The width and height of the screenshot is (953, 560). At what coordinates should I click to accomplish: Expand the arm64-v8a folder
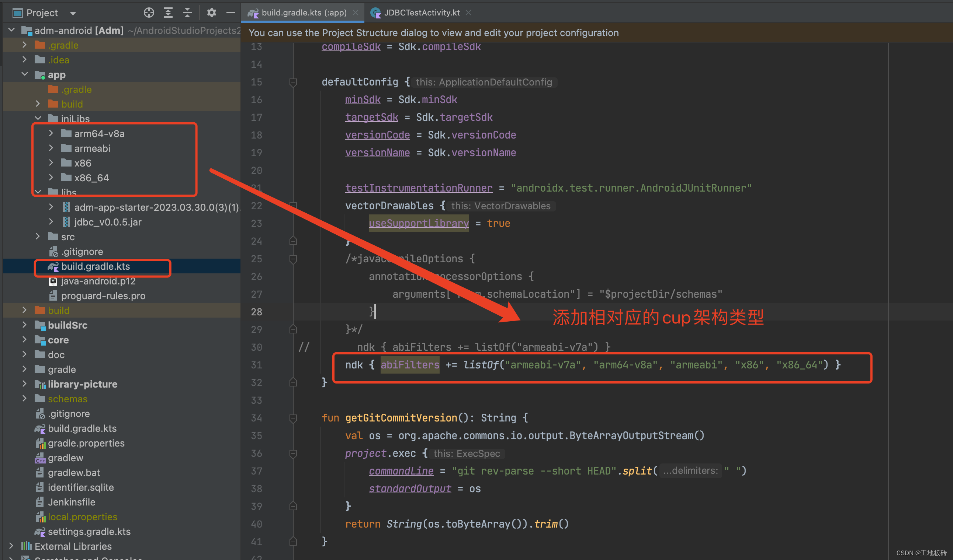pyautogui.click(x=51, y=133)
